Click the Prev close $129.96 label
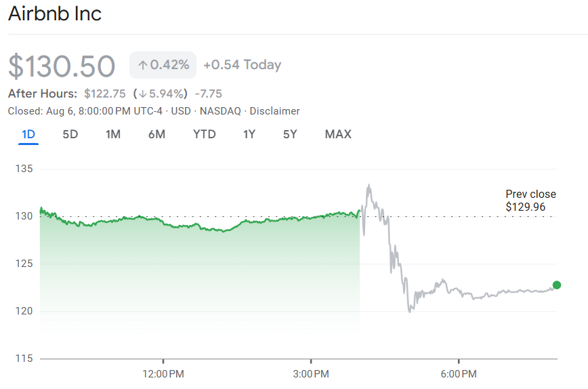 tap(530, 201)
